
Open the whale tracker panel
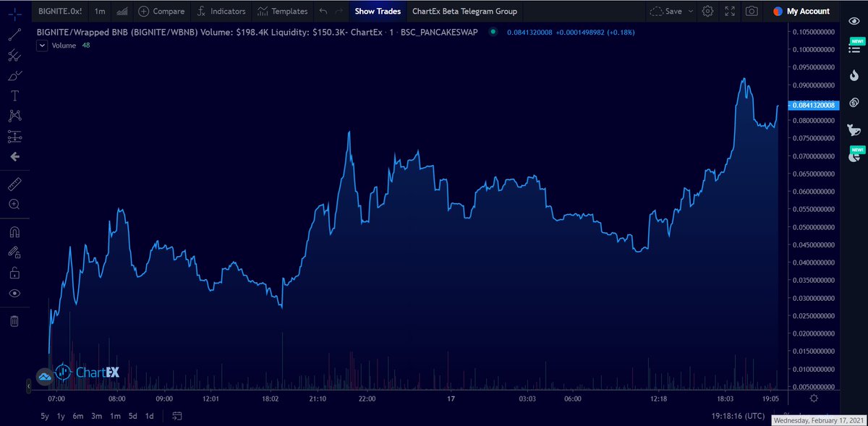pos(854,130)
